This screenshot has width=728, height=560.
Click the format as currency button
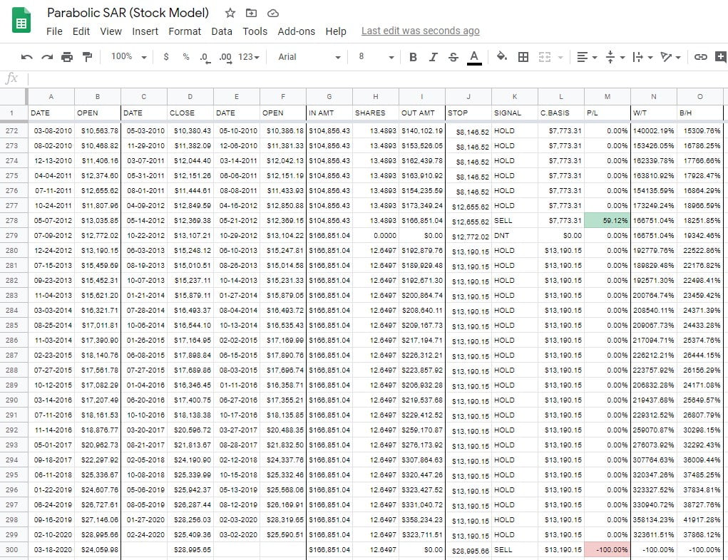[x=166, y=57]
